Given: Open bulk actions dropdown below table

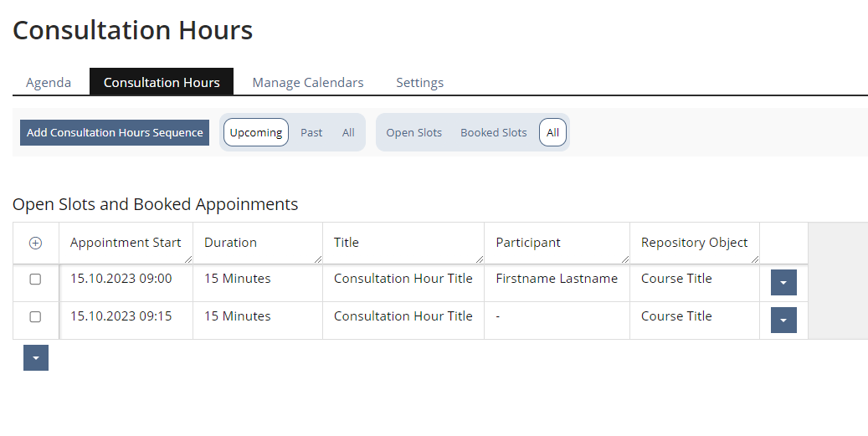Looking at the screenshot, I should click(36, 358).
